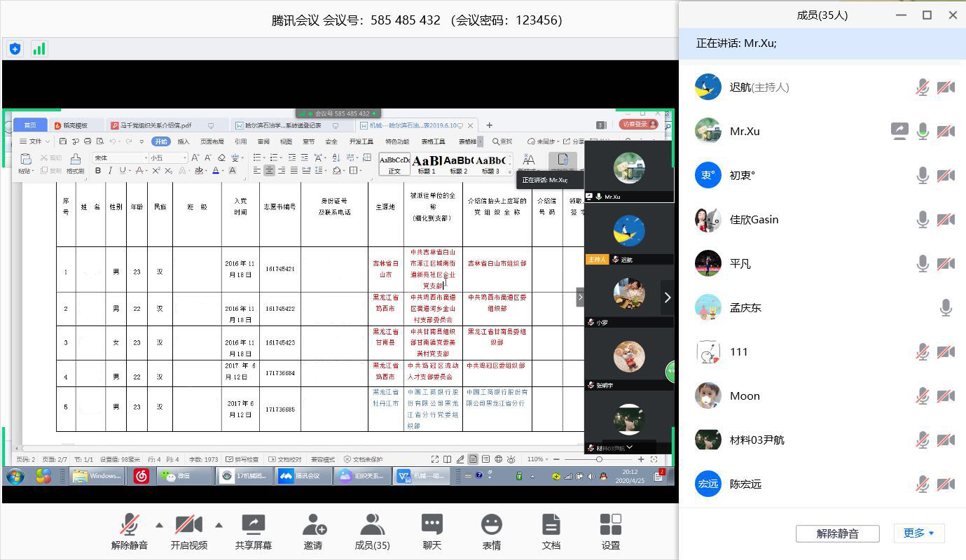Expand audio options arrow beside 解除静音
This screenshot has height=560, width=966.
pyautogui.click(x=159, y=525)
